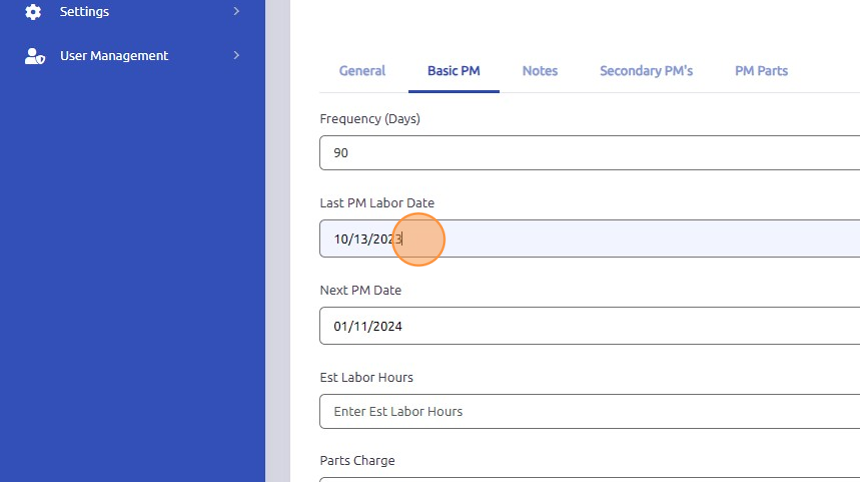Screen dimensions: 860x482
Task: Select the Next PM Date field
Action: coord(590,326)
